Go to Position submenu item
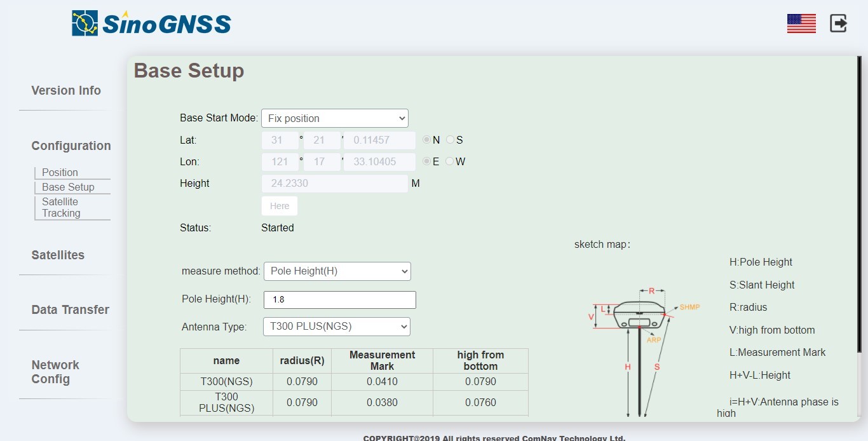Viewport: 868px width, 441px height. coord(60,173)
